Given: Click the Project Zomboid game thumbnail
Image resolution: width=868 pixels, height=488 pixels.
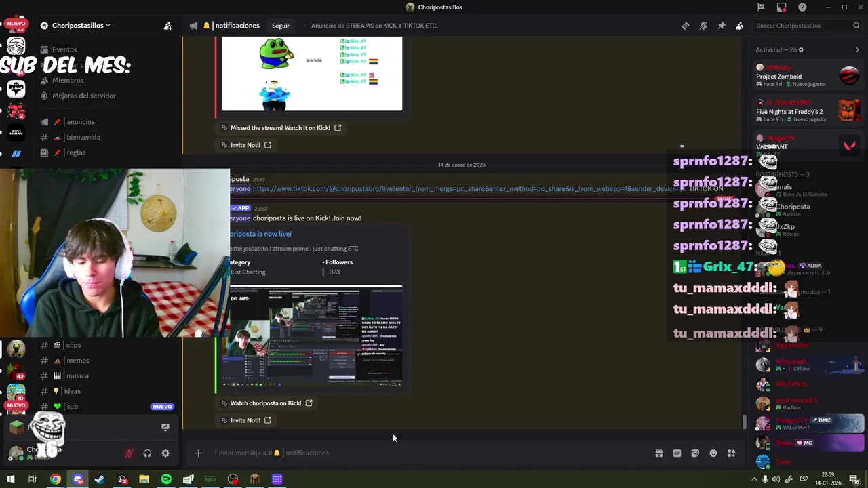Looking at the screenshot, I should (x=849, y=75).
